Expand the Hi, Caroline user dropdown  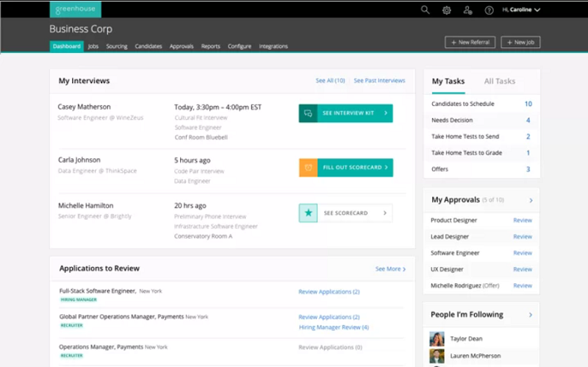click(521, 10)
